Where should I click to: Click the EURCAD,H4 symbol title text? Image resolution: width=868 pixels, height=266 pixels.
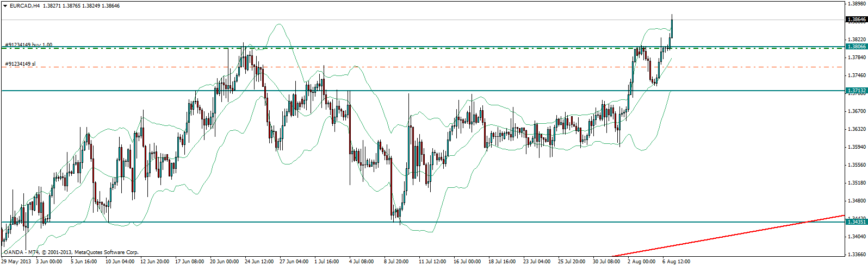click(24, 6)
